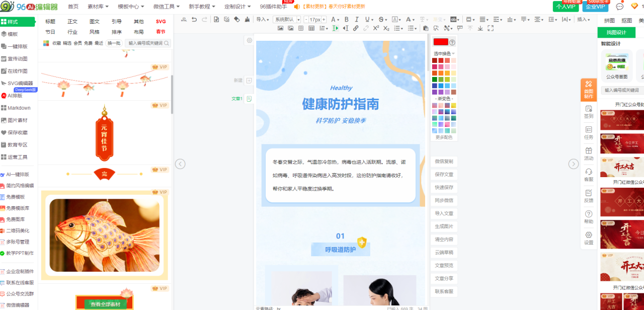Click the 保存文章 button
Viewport: 644px width, 310px height.
coord(444,174)
